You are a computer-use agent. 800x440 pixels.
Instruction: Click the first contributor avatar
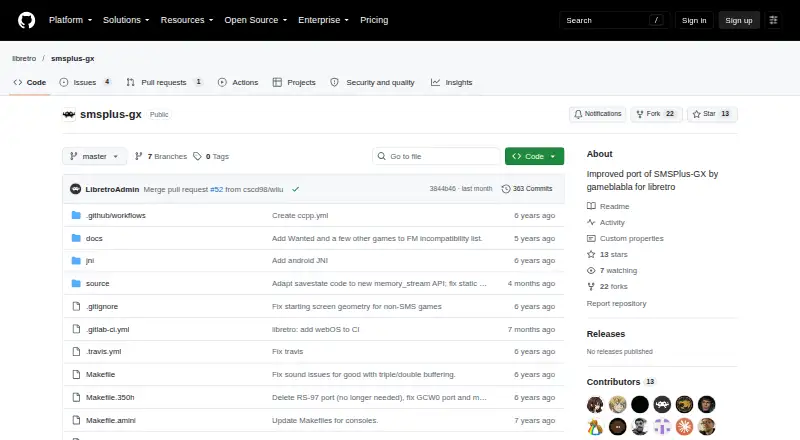pos(595,404)
